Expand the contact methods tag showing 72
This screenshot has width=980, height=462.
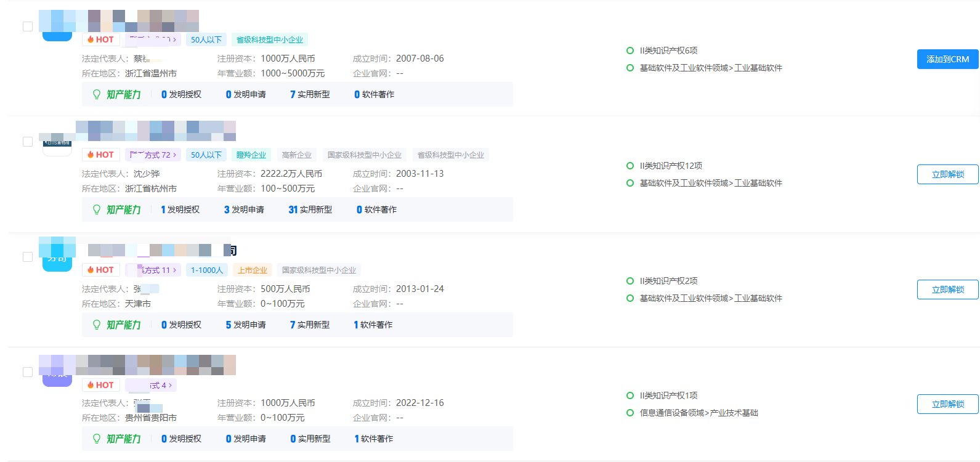pyautogui.click(x=153, y=155)
